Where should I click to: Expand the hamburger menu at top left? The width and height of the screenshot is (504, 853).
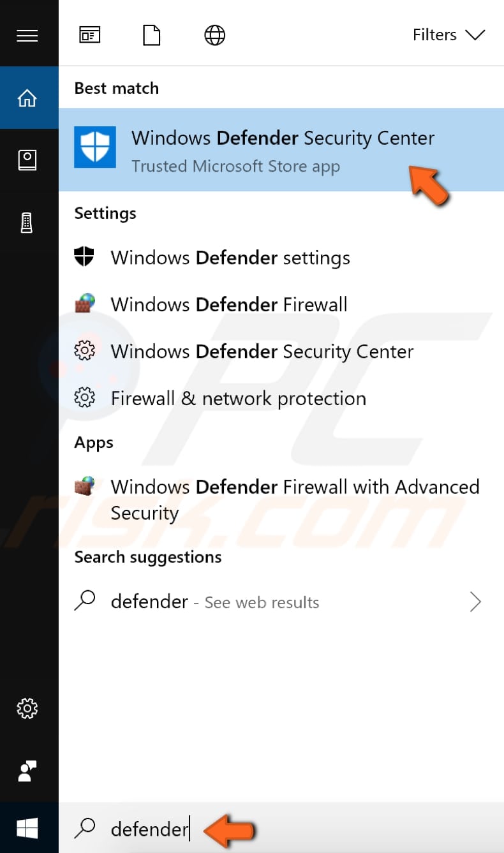click(x=27, y=35)
